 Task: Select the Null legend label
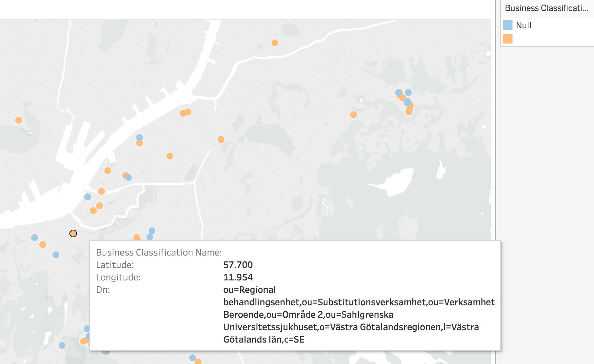523,25
